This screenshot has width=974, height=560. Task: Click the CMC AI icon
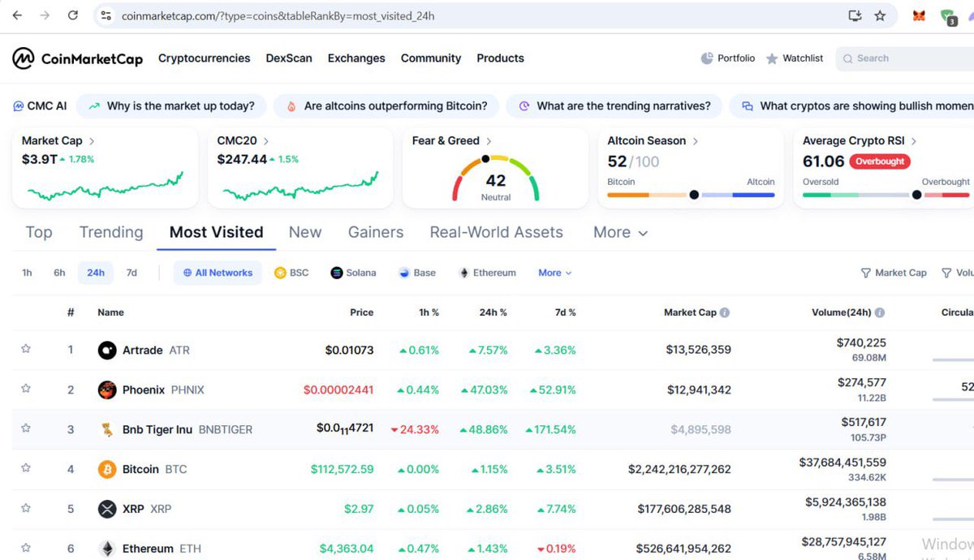click(x=18, y=106)
